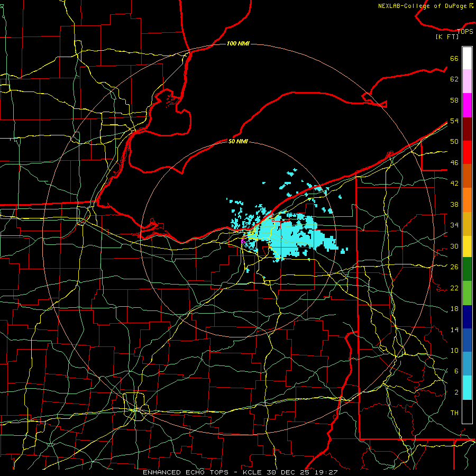Click the light green 22 kft legend swatch

(467, 293)
